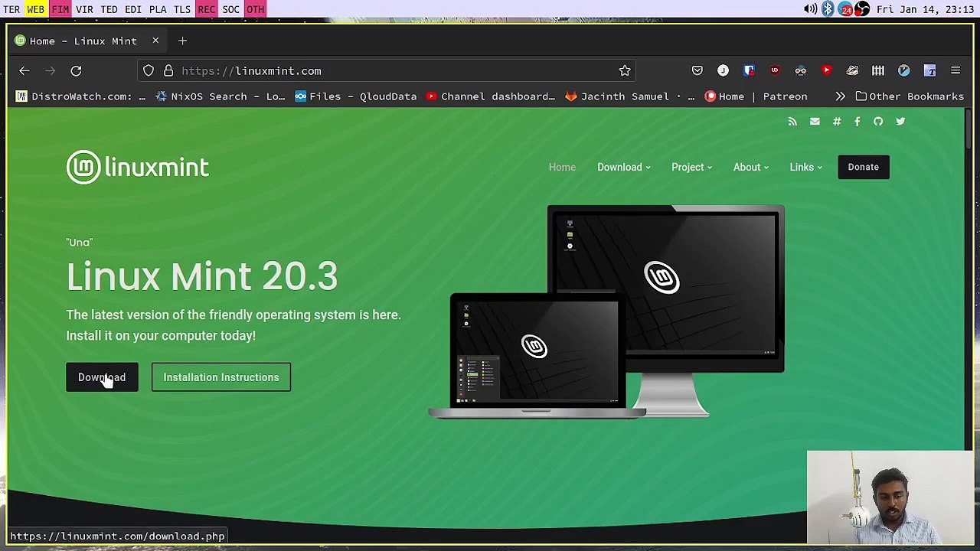Switch to the EDI workspace

click(133, 9)
